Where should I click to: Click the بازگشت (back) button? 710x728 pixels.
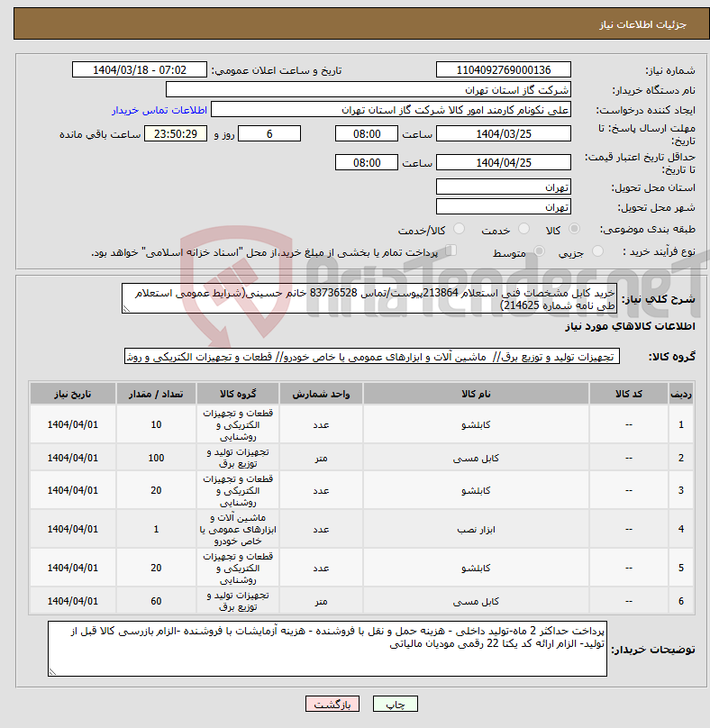332,704
